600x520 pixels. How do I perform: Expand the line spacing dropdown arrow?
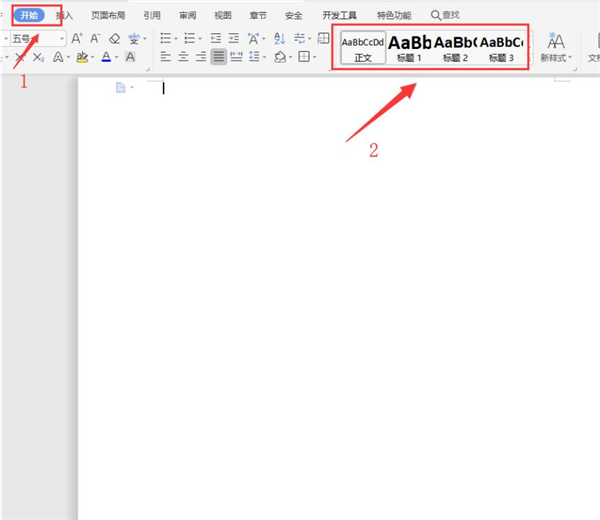point(264,57)
